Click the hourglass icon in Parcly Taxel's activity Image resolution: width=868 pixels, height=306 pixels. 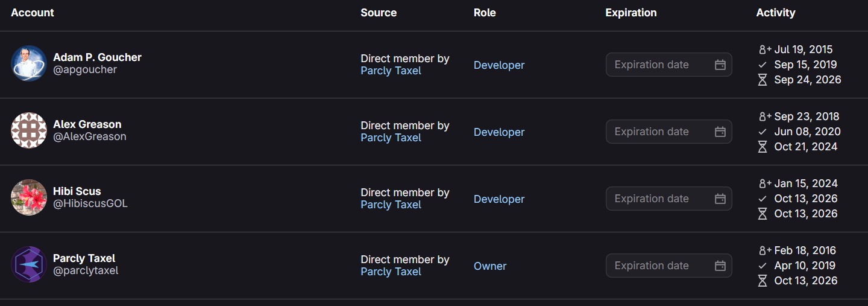pos(763,281)
